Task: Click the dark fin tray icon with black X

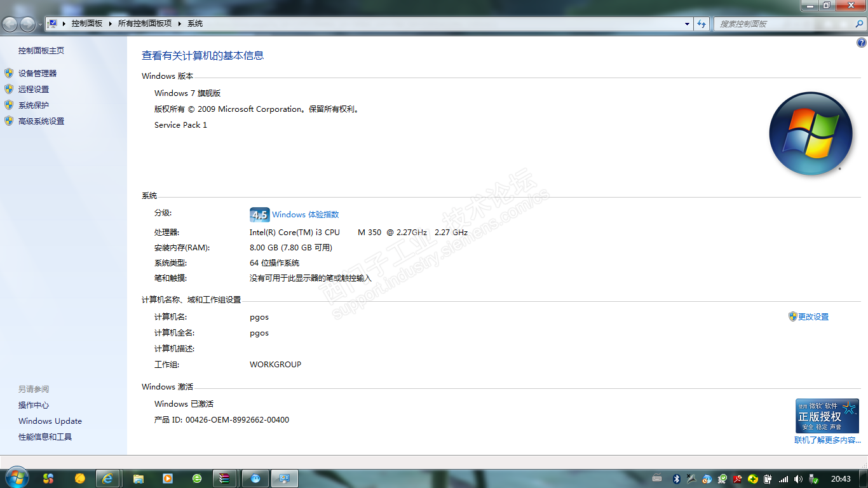Action: pos(691,479)
